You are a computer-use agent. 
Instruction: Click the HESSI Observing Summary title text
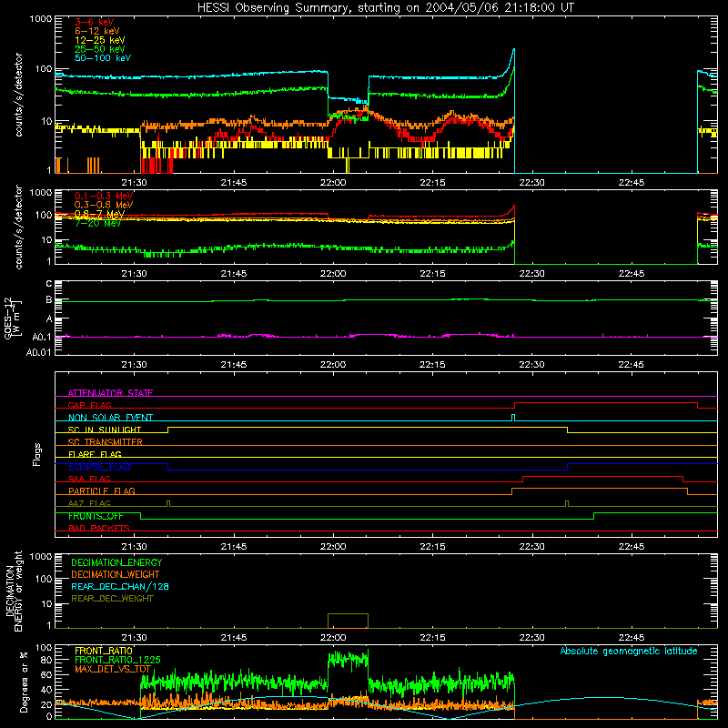pos(386,8)
